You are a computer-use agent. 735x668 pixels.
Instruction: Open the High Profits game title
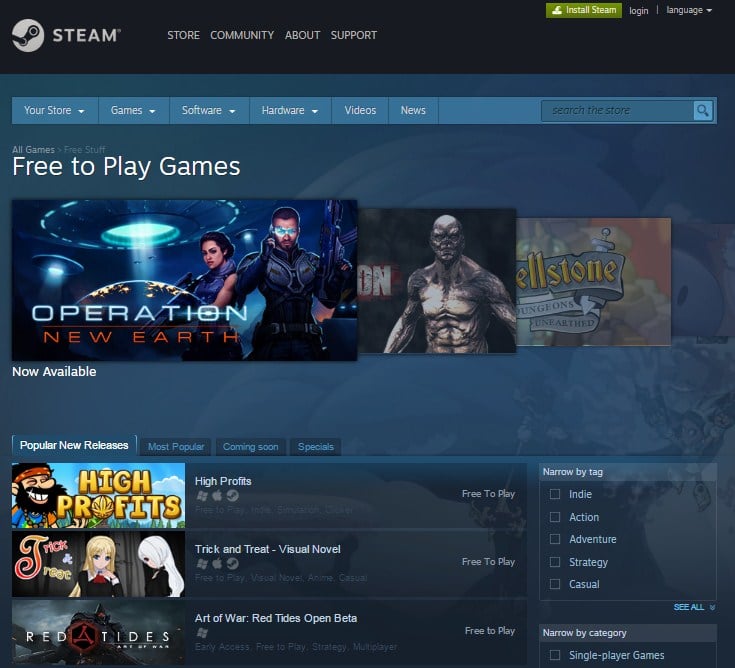[223, 481]
